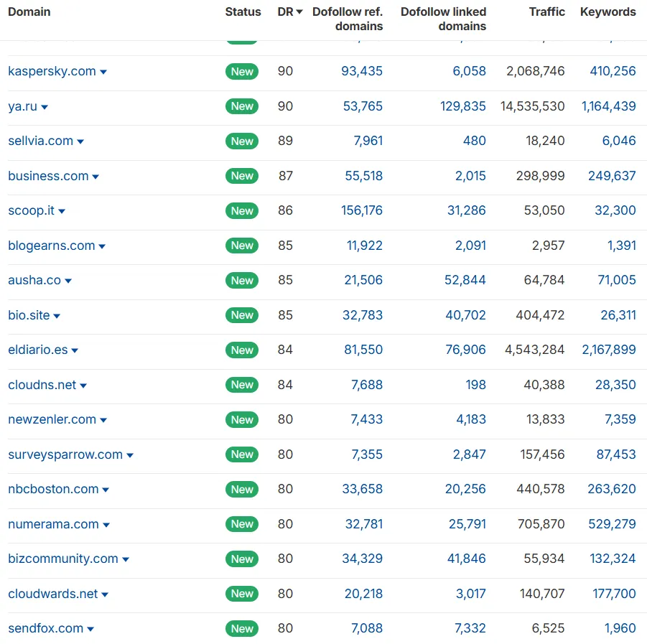This screenshot has height=644, width=647.
Task: Open the ausha.co dropdown caret
Action: [x=68, y=281]
